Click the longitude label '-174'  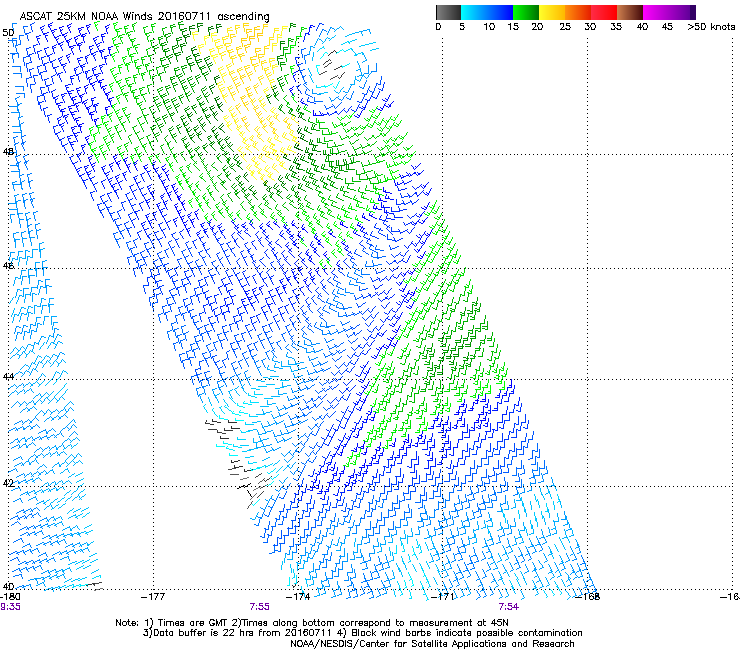pyautogui.click(x=298, y=597)
